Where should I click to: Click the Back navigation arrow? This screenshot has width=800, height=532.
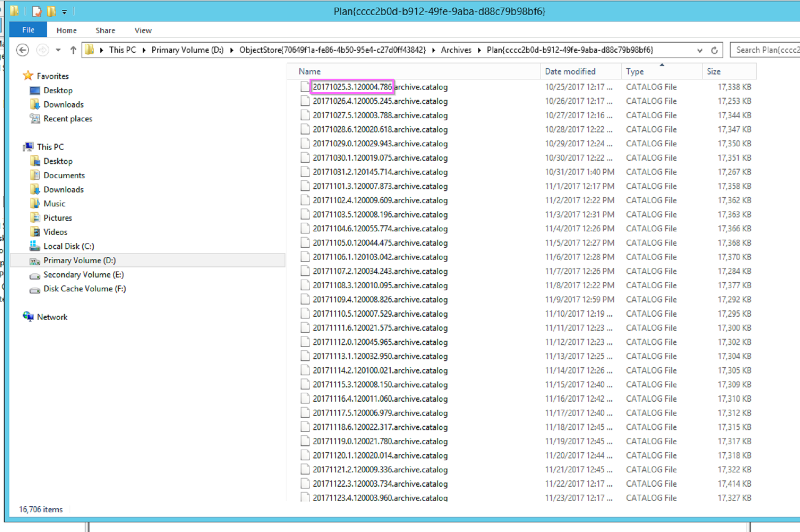click(22, 50)
